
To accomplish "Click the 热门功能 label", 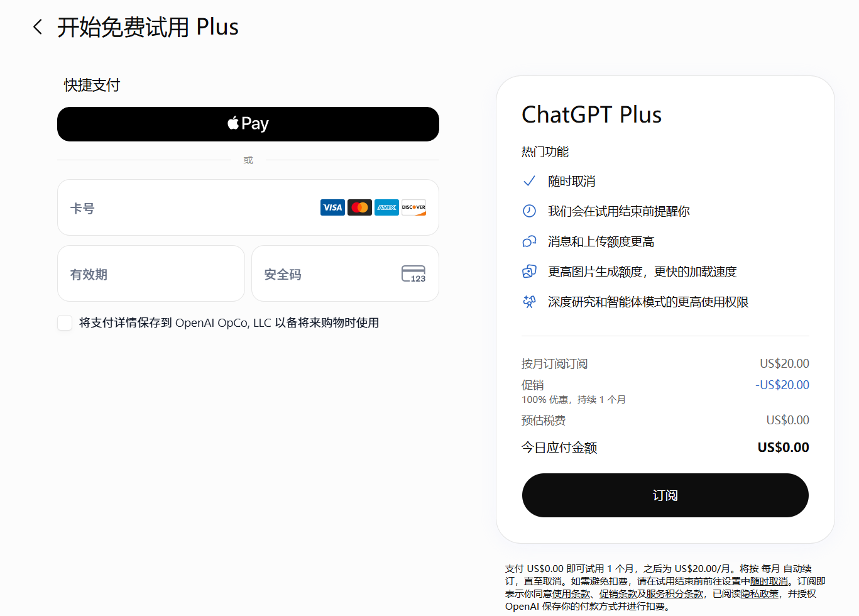I will point(545,151).
